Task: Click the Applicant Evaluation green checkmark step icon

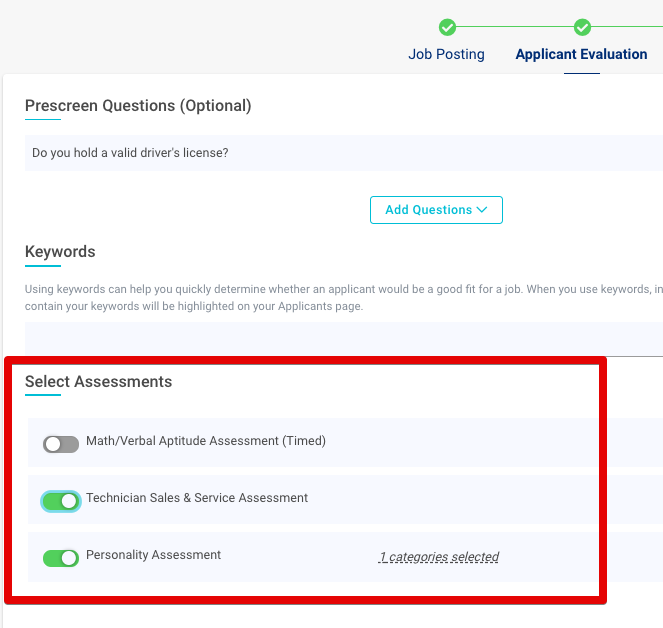Action: coord(582,27)
